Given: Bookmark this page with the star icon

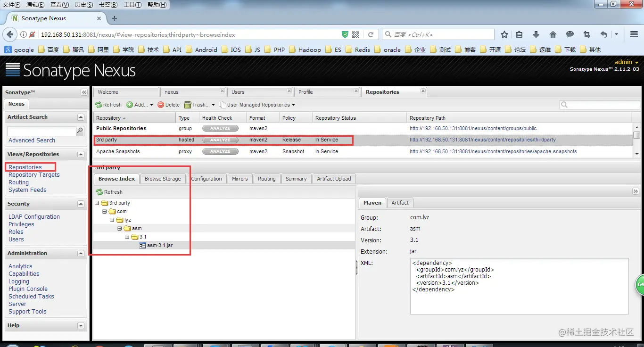Looking at the screenshot, I should click(x=504, y=34).
